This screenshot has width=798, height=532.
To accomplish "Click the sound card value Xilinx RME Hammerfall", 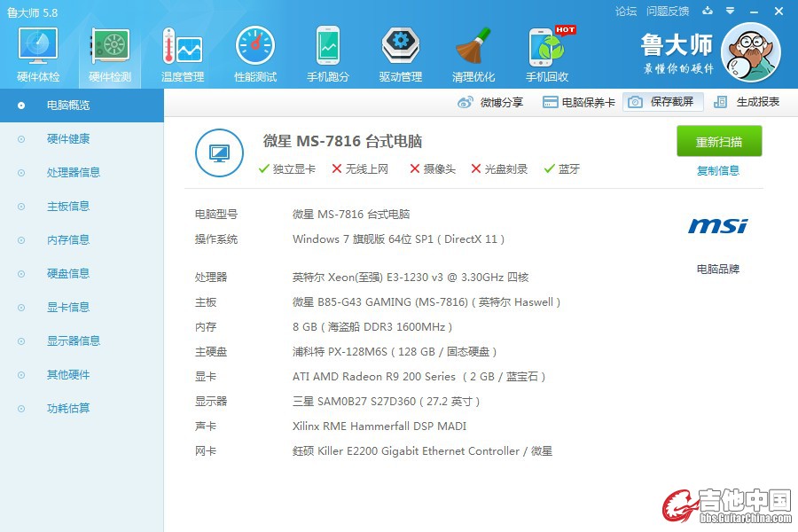I will (379, 426).
